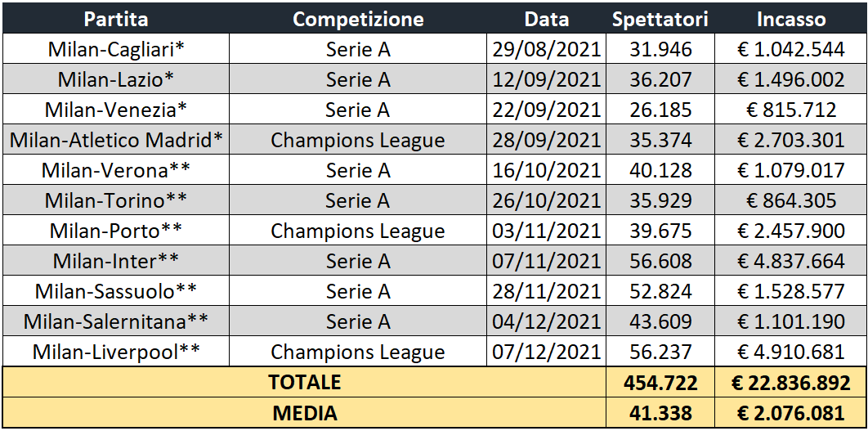Select the Spettatori column header
868x431 pixels.
coord(660,19)
